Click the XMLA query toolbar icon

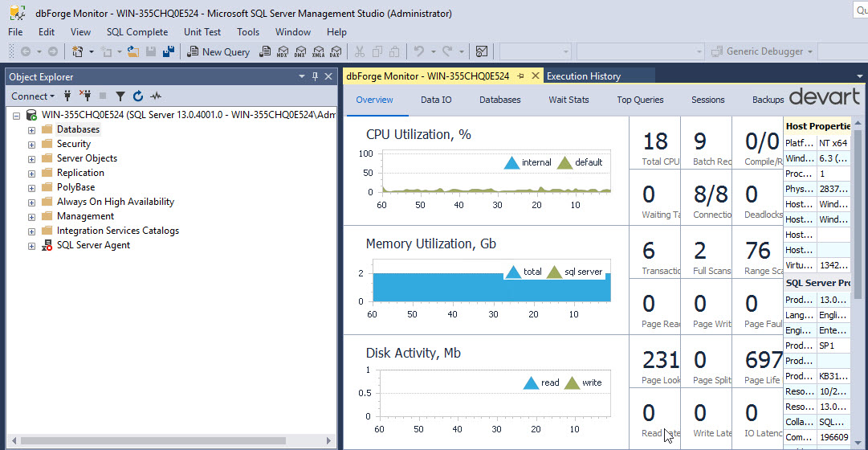pos(318,52)
